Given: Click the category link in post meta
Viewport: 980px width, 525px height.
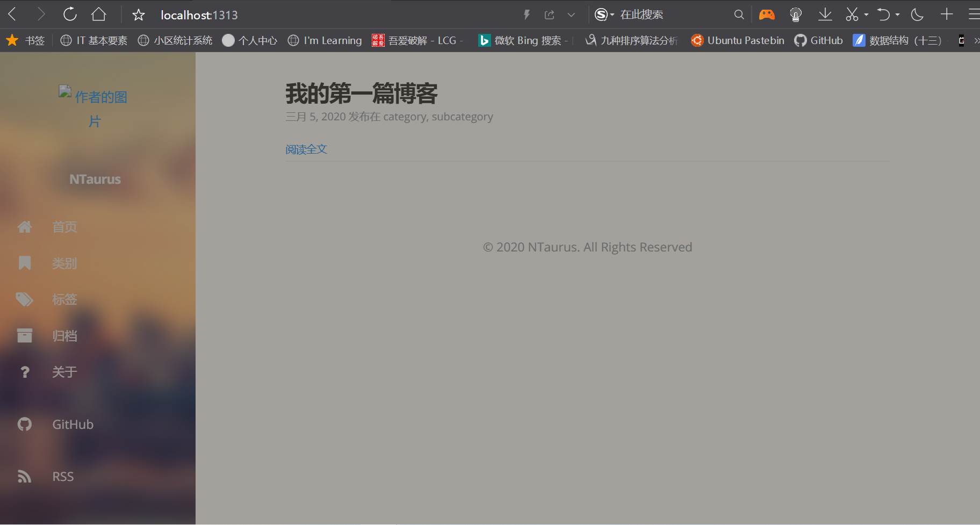Looking at the screenshot, I should [405, 117].
